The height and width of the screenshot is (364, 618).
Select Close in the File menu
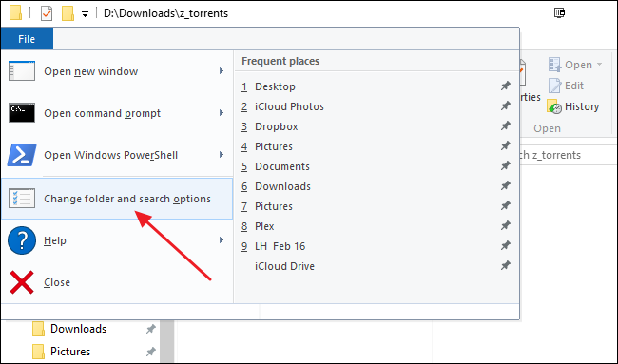117,282
